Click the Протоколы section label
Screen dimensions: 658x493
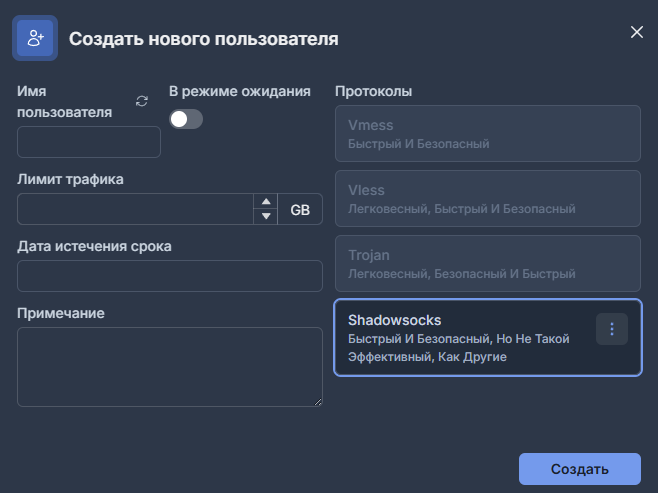(x=373, y=92)
